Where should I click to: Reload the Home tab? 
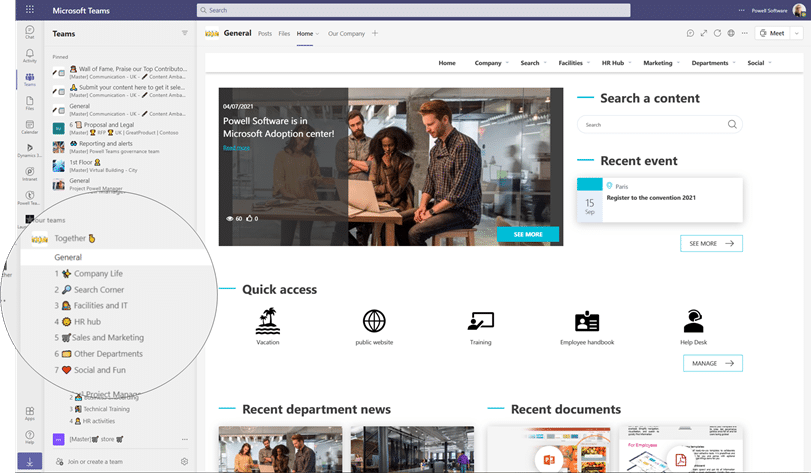[x=717, y=33]
